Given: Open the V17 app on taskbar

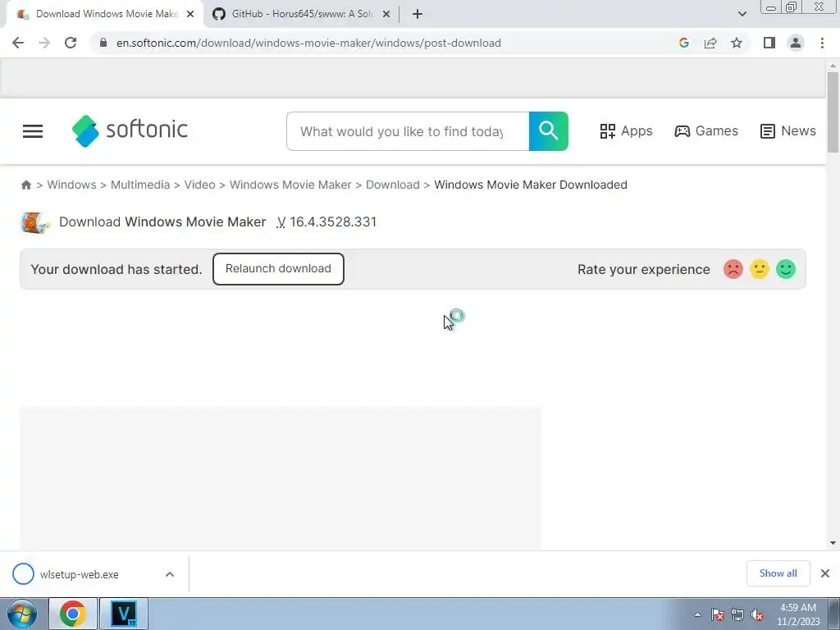Looking at the screenshot, I should tap(124, 614).
